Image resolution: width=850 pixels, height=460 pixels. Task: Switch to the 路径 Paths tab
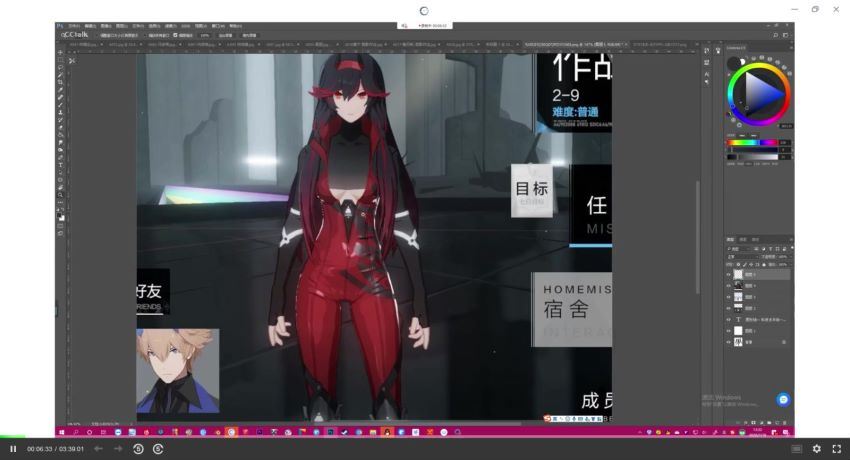[755, 239]
